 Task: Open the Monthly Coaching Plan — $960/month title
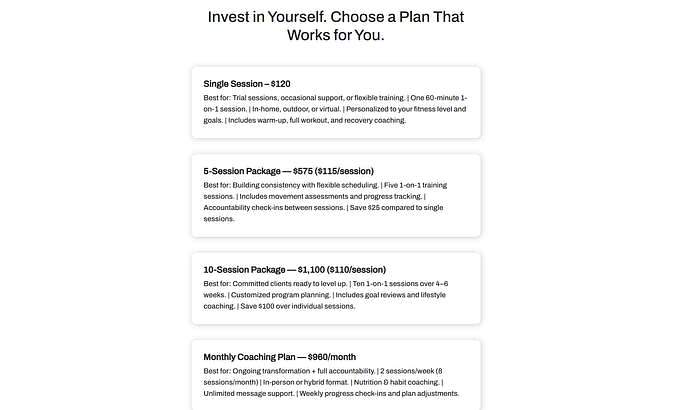pos(279,357)
